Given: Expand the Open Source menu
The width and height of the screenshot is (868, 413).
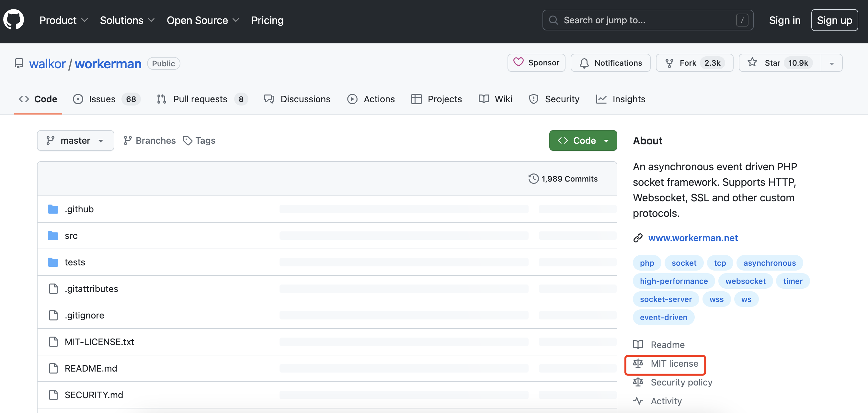Looking at the screenshot, I should click(203, 20).
